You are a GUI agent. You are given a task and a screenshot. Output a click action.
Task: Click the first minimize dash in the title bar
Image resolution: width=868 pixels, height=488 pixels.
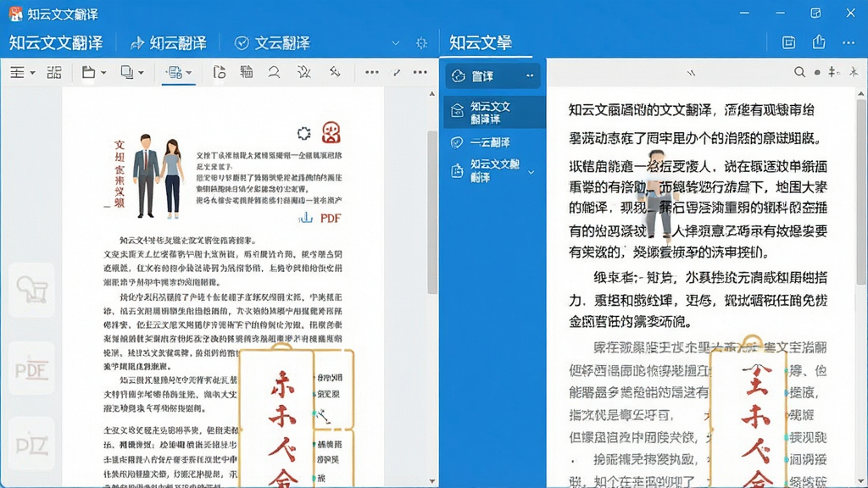pyautogui.click(x=744, y=13)
